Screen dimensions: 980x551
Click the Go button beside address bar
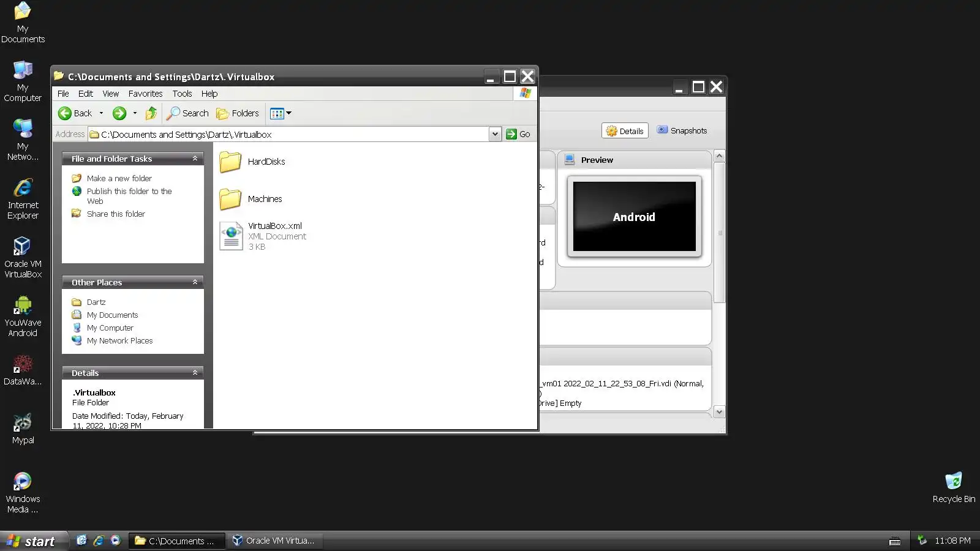click(x=518, y=134)
